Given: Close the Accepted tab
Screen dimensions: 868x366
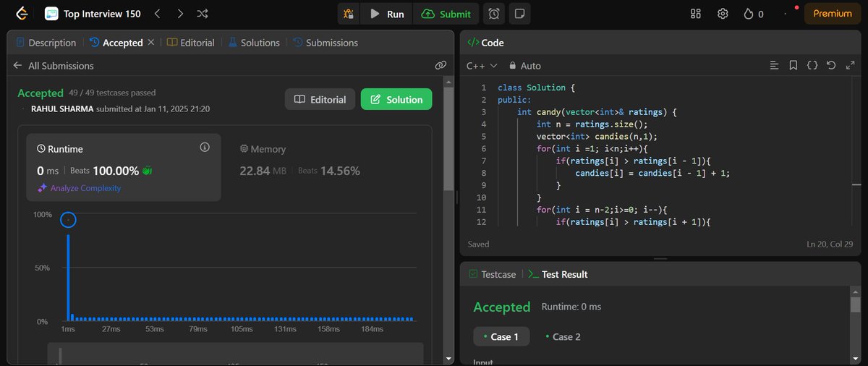Looking at the screenshot, I should pos(151,43).
